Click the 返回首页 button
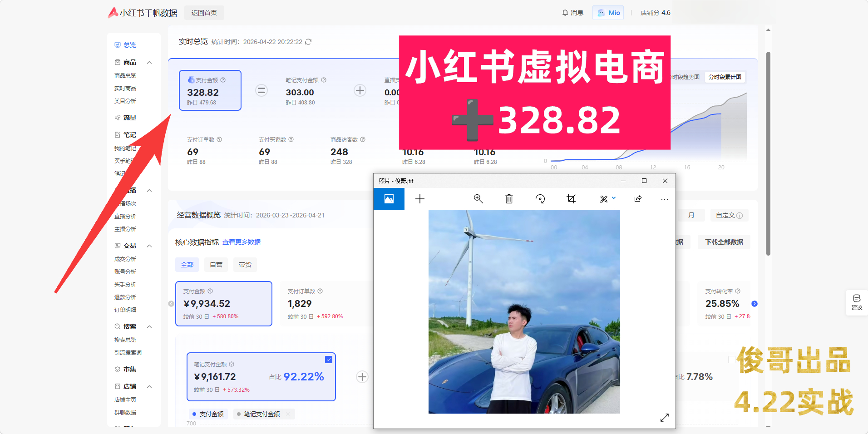The height and width of the screenshot is (434, 868). coord(204,13)
